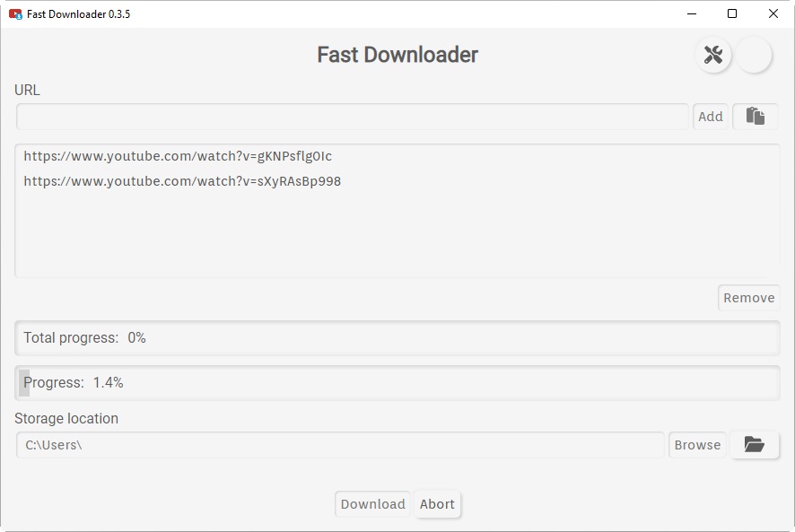Minimize the Fast Downloader window

point(692,13)
